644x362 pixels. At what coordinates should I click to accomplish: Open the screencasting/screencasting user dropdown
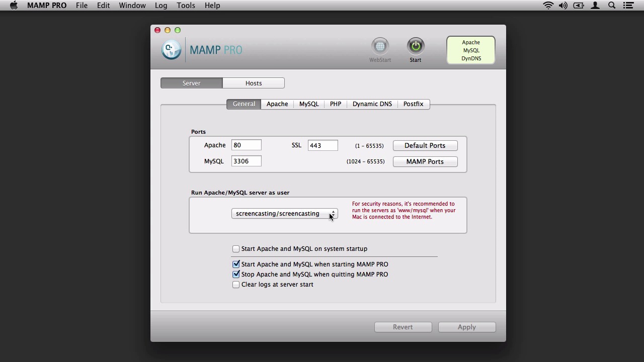tap(284, 214)
